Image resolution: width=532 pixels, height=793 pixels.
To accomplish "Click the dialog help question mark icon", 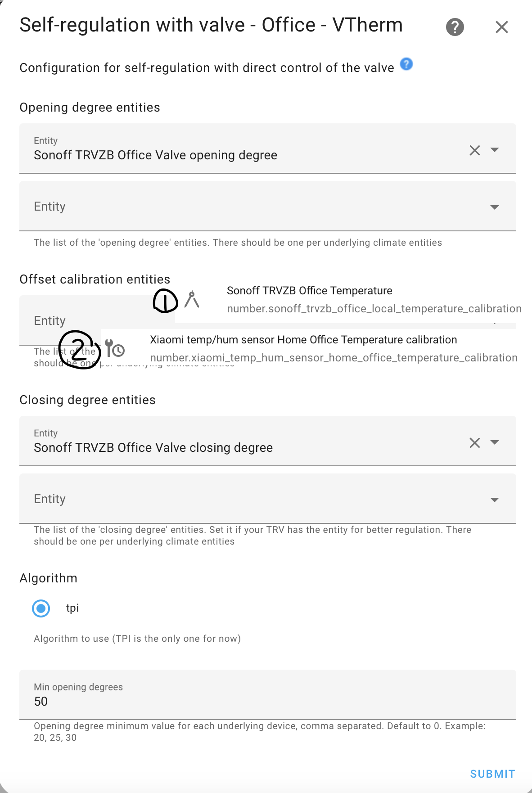I will [455, 27].
